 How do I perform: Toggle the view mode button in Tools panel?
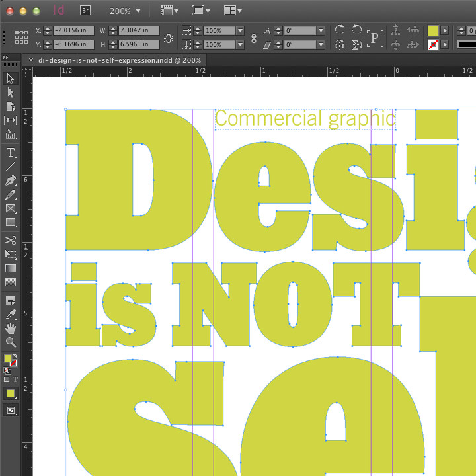pyautogui.click(x=11, y=411)
